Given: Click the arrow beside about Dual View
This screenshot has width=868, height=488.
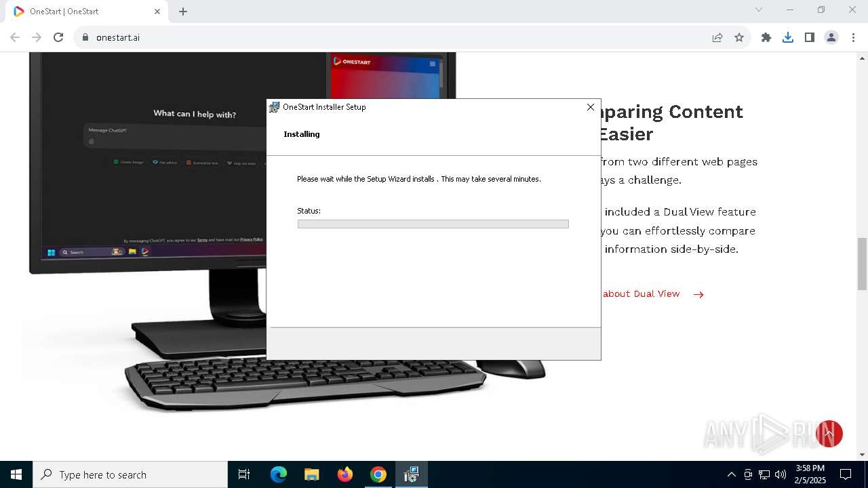Looking at the screenshot, I should point(698,294).
